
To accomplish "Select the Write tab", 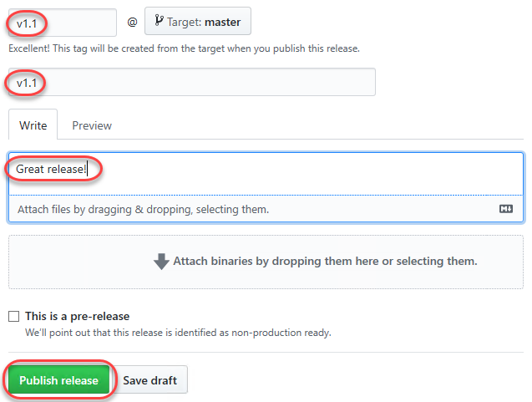I will pyautogui.click(x=33, y=125).
